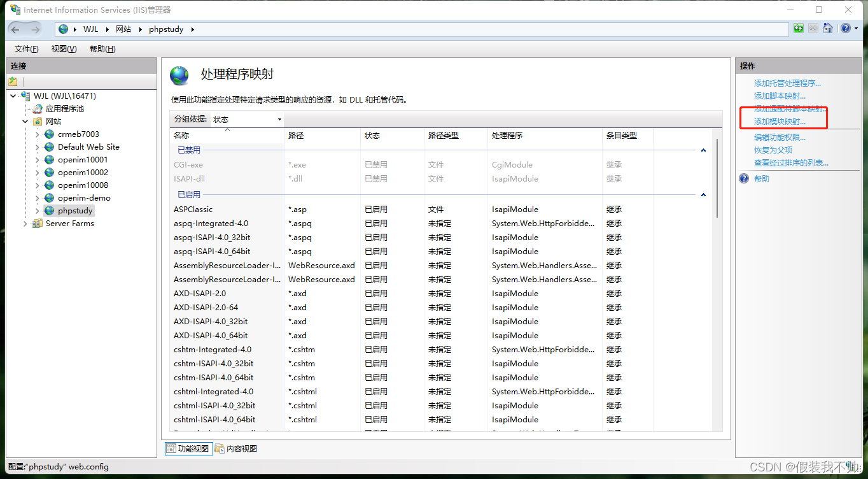Switch to 功能视图 tab
This screenshot has width=868, height=479.
(188, 448)
